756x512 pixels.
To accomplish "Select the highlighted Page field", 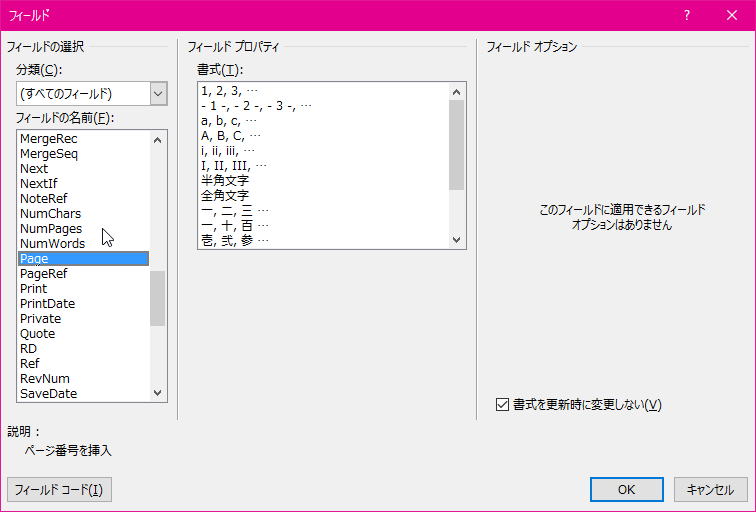I will click(83, 258).
